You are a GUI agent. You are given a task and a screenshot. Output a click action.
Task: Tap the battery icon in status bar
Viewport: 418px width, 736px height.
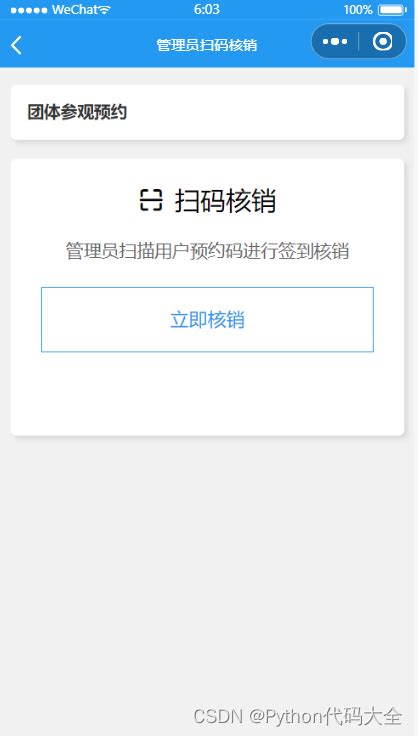click(x=392, y=9)
